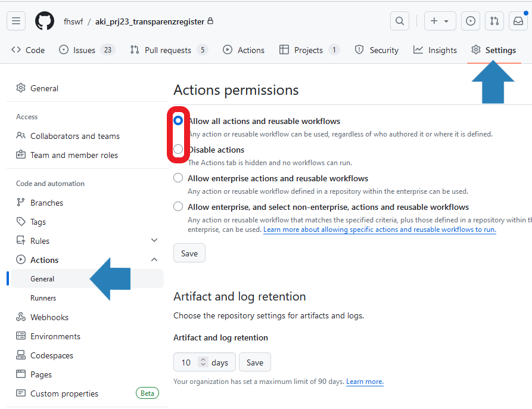This screenshot has width=532, height=409.
Task: Open Codespaces settings in sidebar
Action: tap(52, 355)
